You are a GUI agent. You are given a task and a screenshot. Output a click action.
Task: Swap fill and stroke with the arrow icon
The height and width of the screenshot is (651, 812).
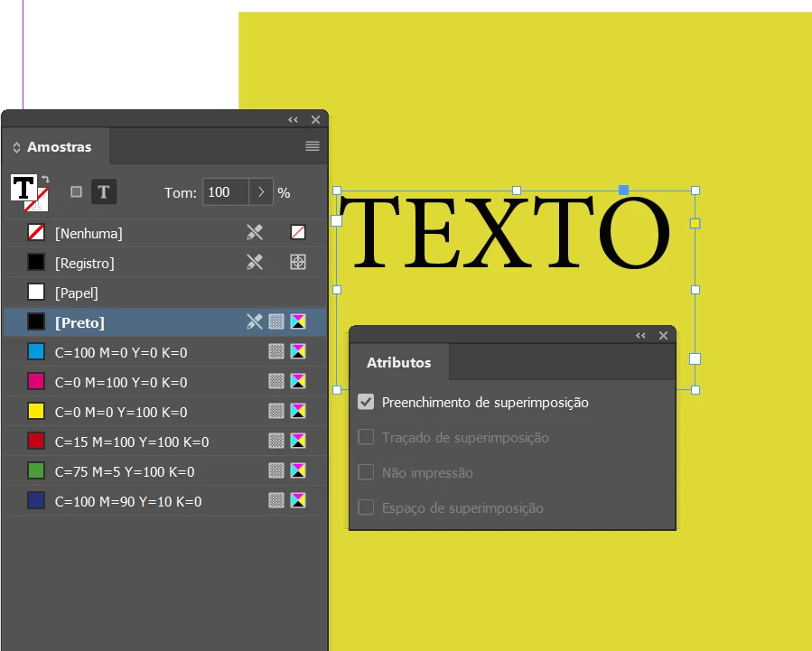(x=45, y=179)
